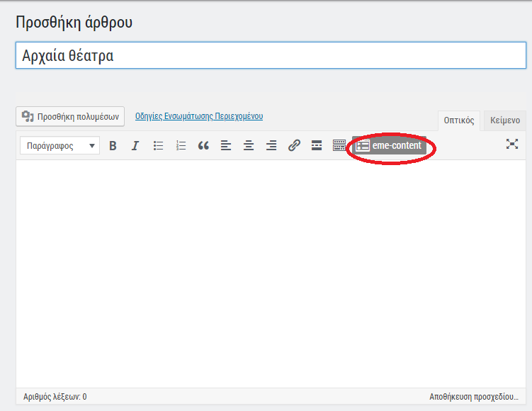Viewport: 532px width, 411px height.
Task: Toggle bold formatting
Action: tap(113, 145)
